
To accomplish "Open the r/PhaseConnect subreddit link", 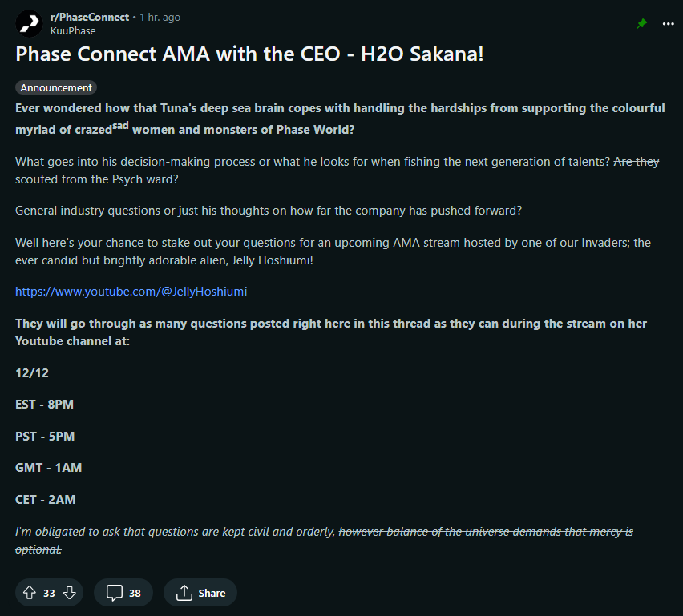I will 90,17.
